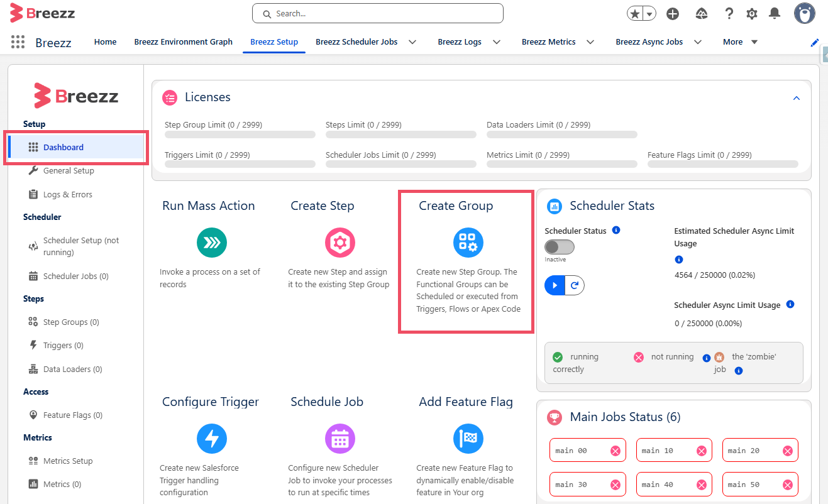
Task: Open the More navigation dropdown
Action: point(741,42)
